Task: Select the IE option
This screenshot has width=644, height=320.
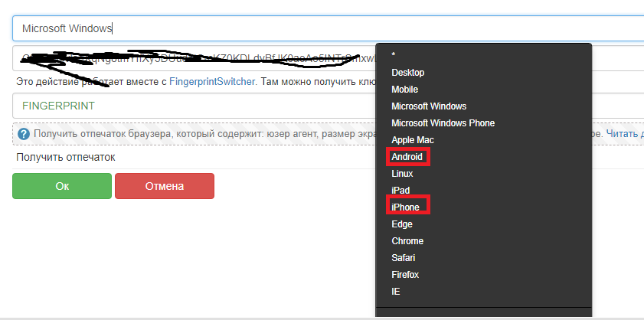Action: (x=396, y=292)
